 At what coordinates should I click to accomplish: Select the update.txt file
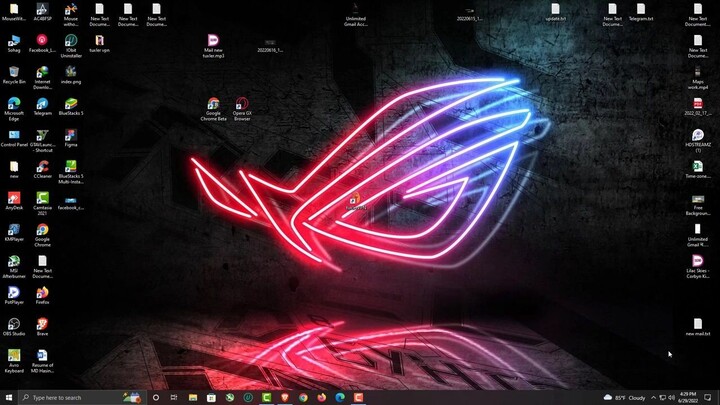pyautogui.click(x=556, y=12)
